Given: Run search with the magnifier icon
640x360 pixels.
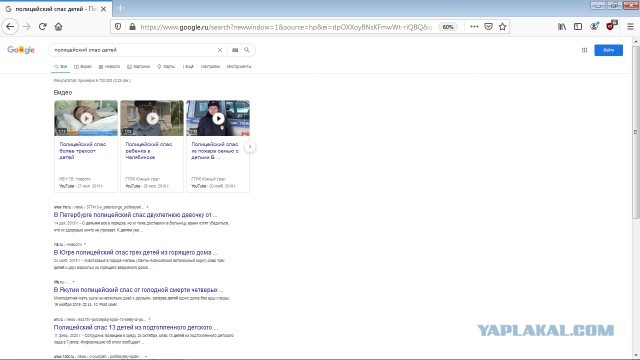Looking at the screenshot, I should click(x=247, y=50).
